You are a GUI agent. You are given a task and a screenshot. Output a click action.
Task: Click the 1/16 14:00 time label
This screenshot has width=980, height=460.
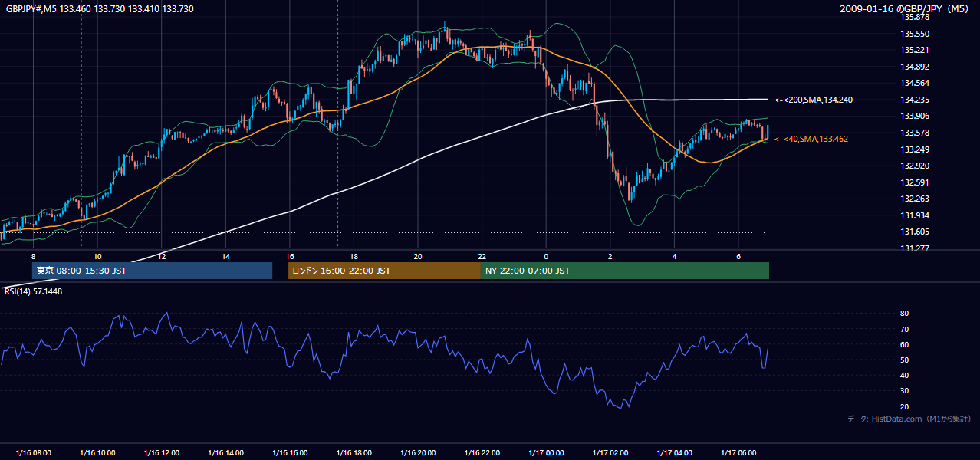(x=225, y=453)
